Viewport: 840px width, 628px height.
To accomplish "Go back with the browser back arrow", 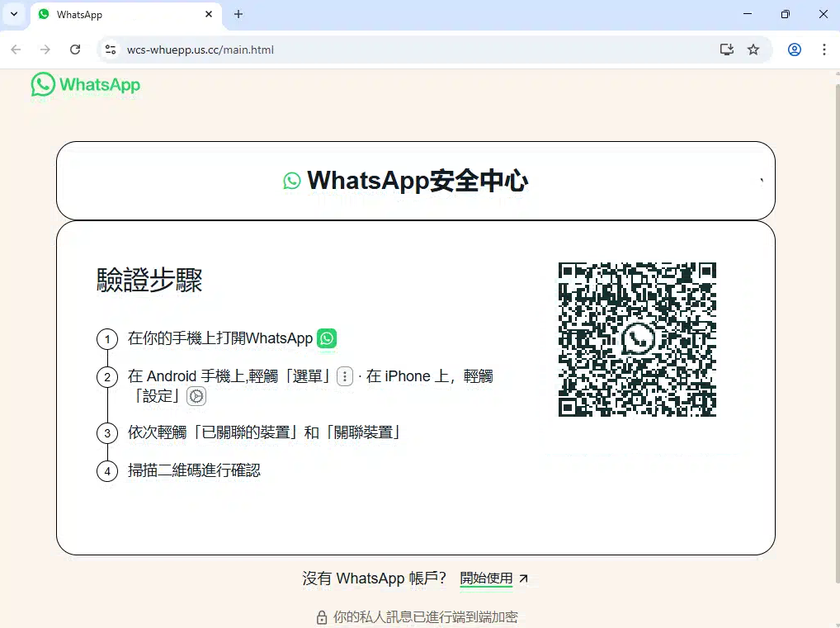I will [x=16, y=50].
